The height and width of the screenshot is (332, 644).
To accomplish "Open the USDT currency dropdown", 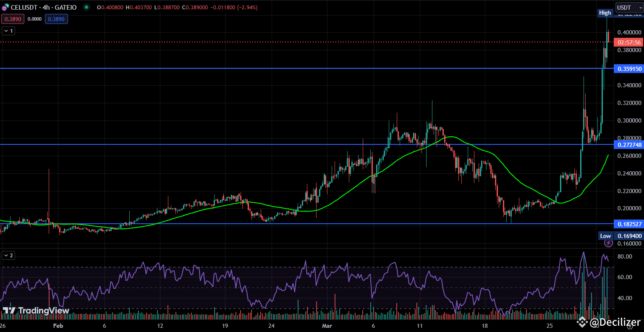I will pos(628,7).
